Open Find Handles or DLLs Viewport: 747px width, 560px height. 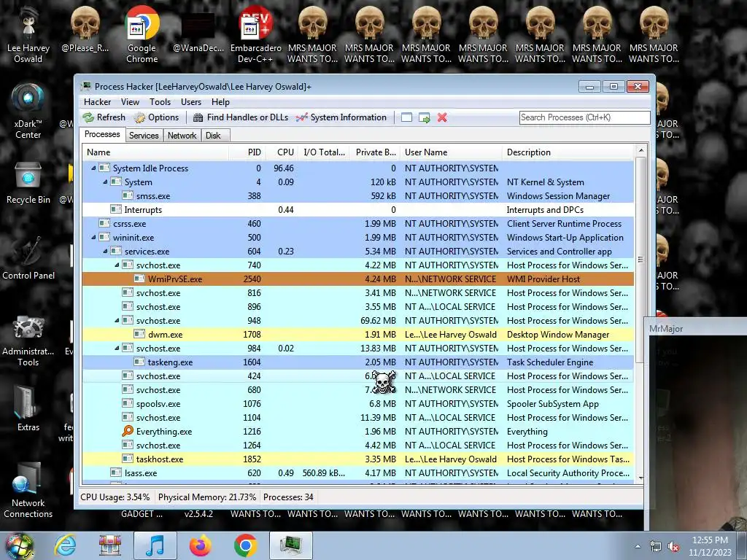pyautogui.click(x=241, y=117)
